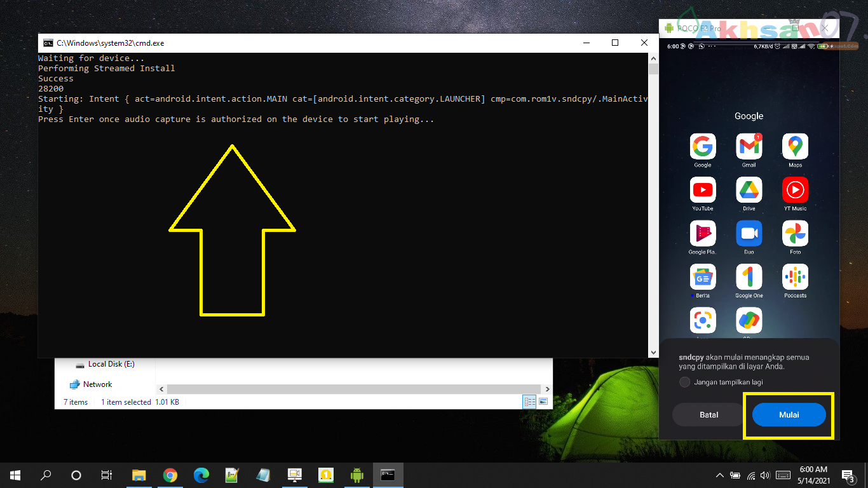Viewport: 868px width, 488px height.
Task: Show hidden system tray icons
Action: coord(719,475)
